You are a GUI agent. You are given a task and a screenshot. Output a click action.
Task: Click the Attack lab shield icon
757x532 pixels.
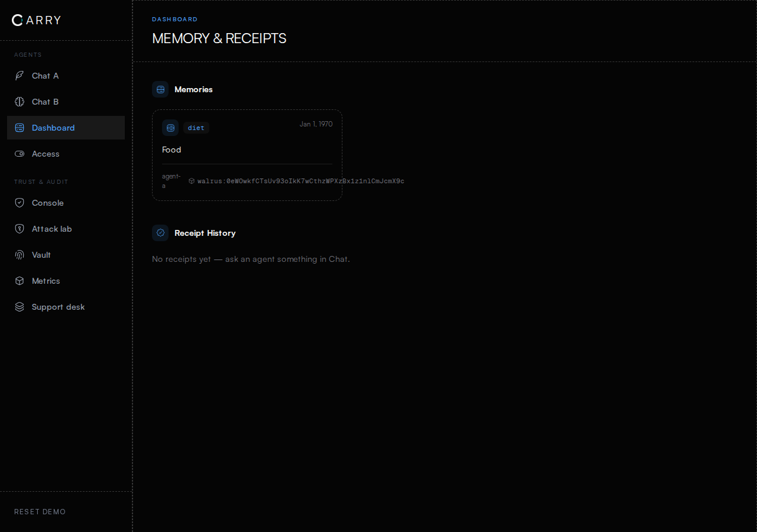(20, 229)
